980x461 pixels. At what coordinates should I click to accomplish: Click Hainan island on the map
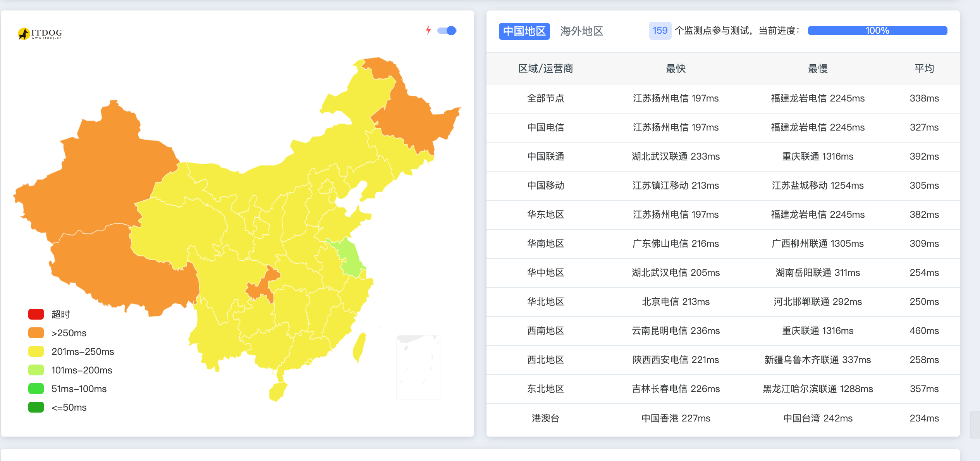point(277,391)
